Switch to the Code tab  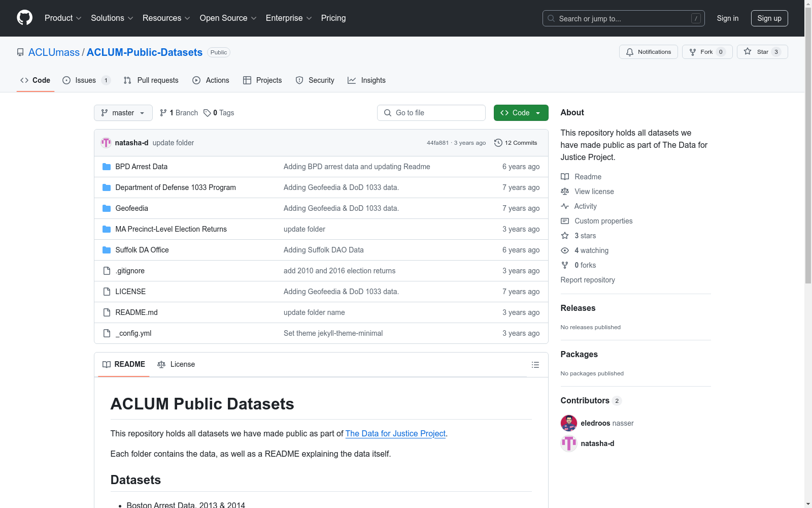35,80
